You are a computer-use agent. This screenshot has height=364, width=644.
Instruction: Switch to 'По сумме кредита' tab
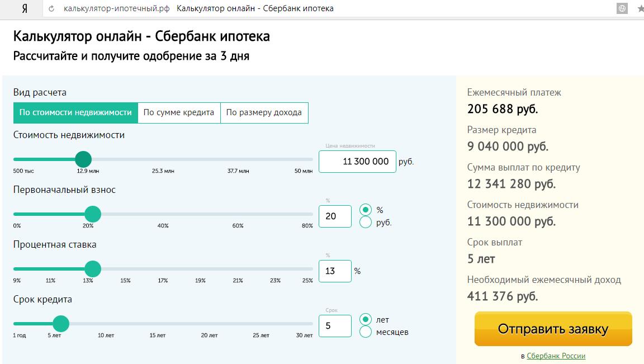click(179, 112)
